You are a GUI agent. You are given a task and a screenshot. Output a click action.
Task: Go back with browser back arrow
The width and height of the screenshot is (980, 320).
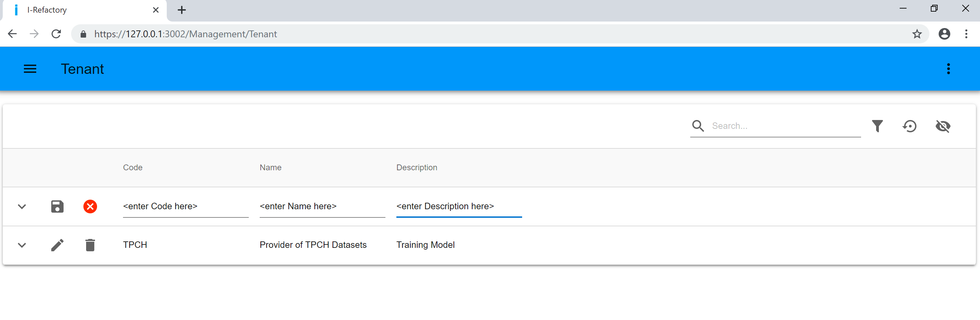[x=12, y=34]
